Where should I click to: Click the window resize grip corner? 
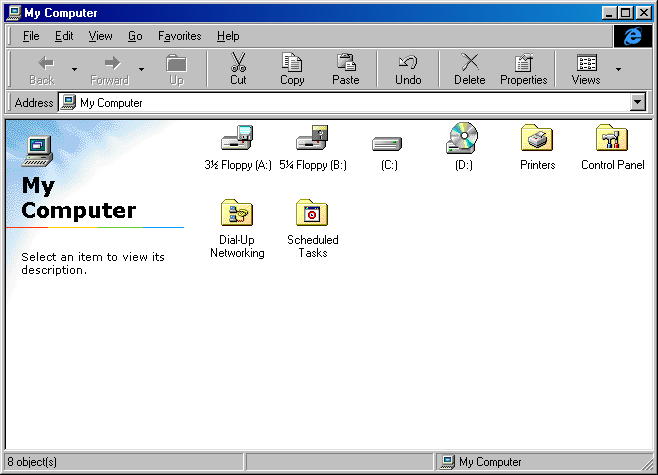coord(647,463)
